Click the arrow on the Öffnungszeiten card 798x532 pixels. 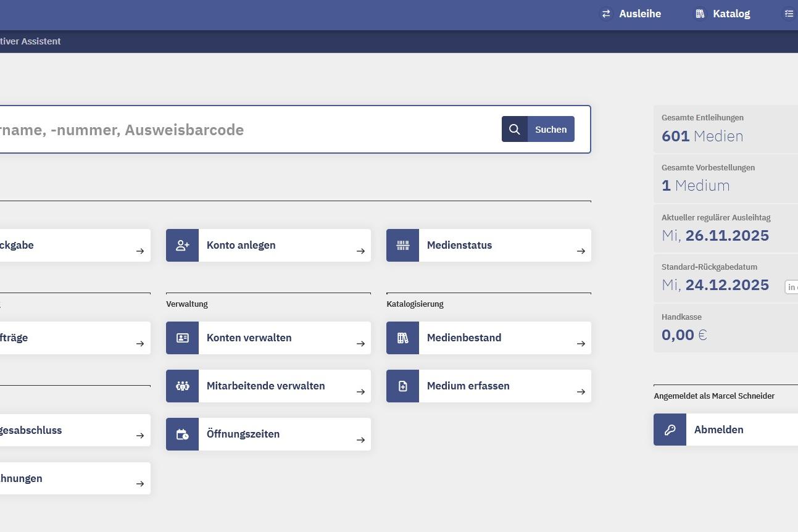coord(360,439)
